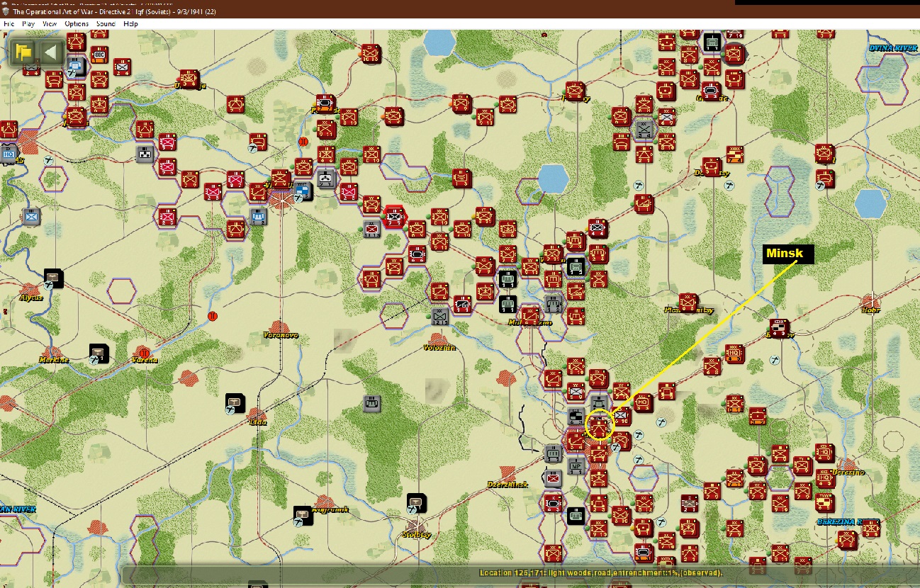The width and height of the screenshot is (920, 588).
Task: Click the Stolbtsy town label
Action: pyautogui.click(x=417, y=534)
